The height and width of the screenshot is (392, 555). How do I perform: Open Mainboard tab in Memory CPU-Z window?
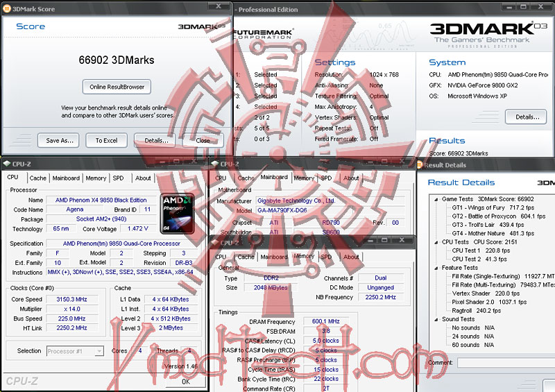(274, 257)
